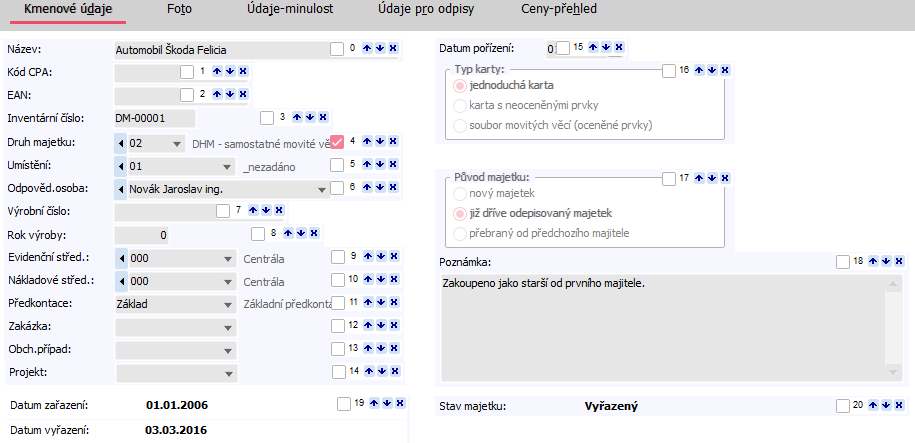The width and height of the screenshot is (915, 443).
Task: Tick the checkbox in the Název row
Action: point(336,48)
